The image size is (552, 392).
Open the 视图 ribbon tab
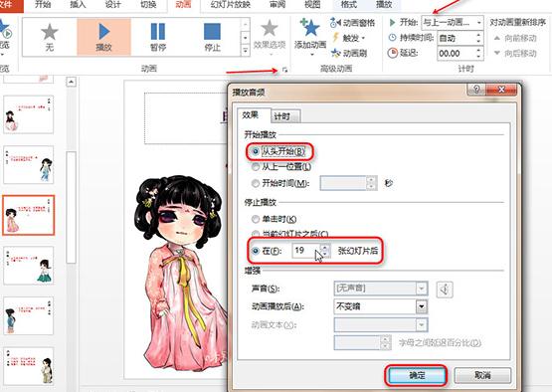312,5
